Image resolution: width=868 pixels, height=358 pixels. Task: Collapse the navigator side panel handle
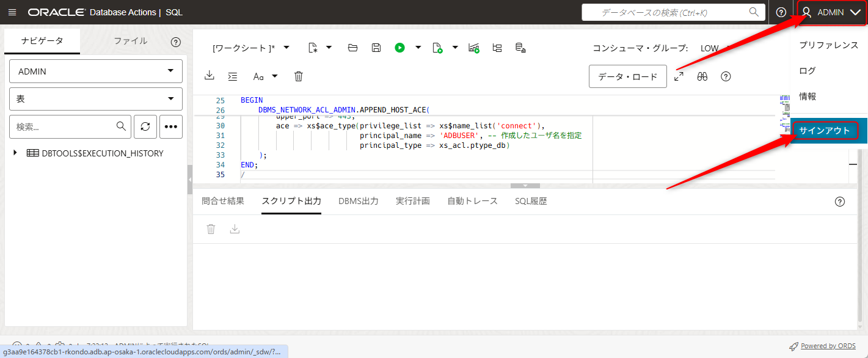click(190, 179)
